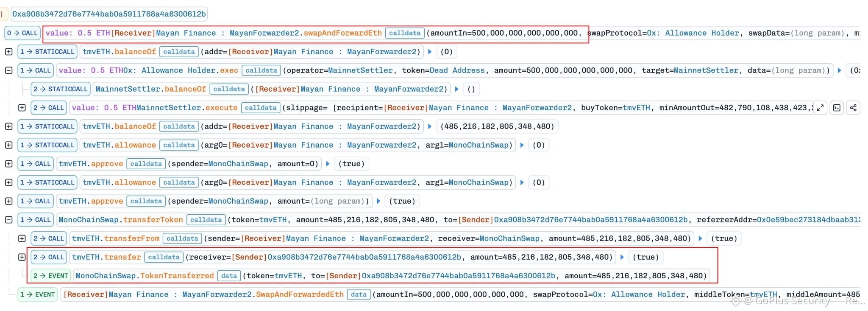Show calldata of tmvETH.approve amount=0 call
Screen dimensions: 868x311
146,164
